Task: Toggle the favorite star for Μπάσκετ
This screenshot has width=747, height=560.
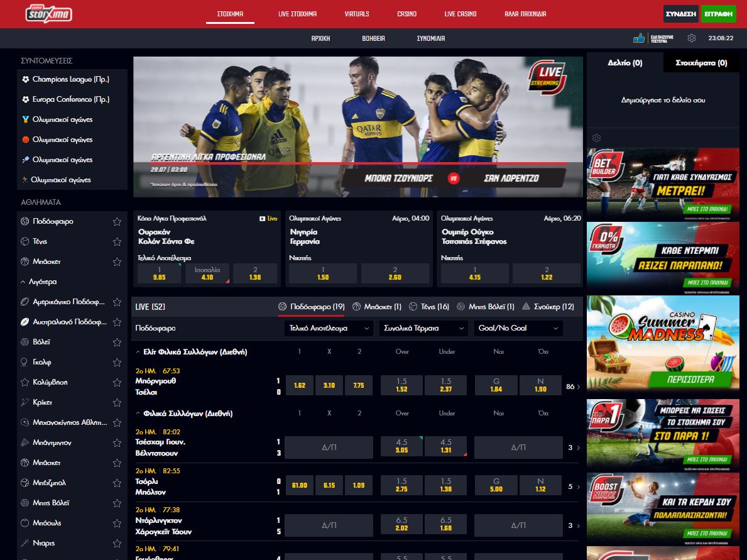Action: pos(117,261)
